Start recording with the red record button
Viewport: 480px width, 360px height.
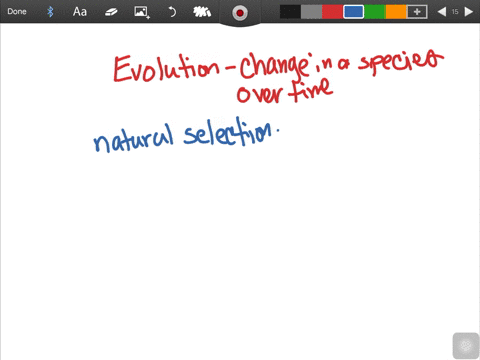click(x=240, y=13)
